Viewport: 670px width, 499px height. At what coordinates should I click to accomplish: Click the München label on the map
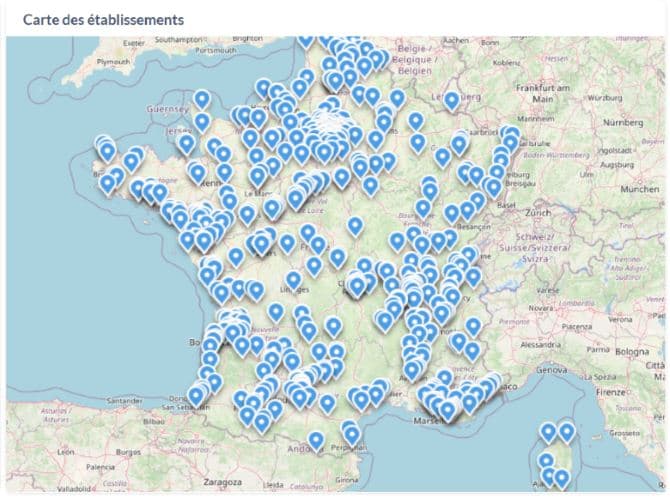(x=639, y=188)
